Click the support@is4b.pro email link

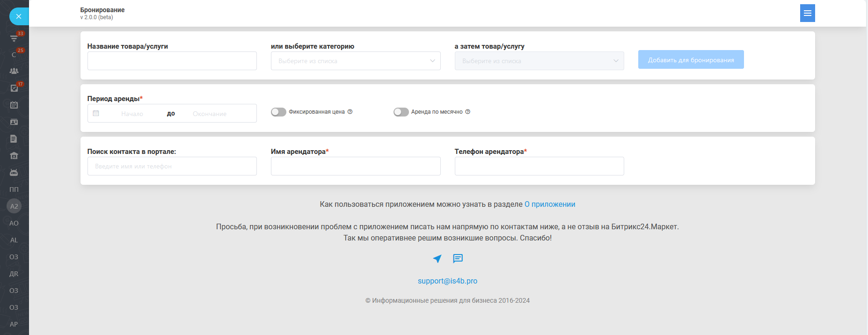(x=447, y=281)
